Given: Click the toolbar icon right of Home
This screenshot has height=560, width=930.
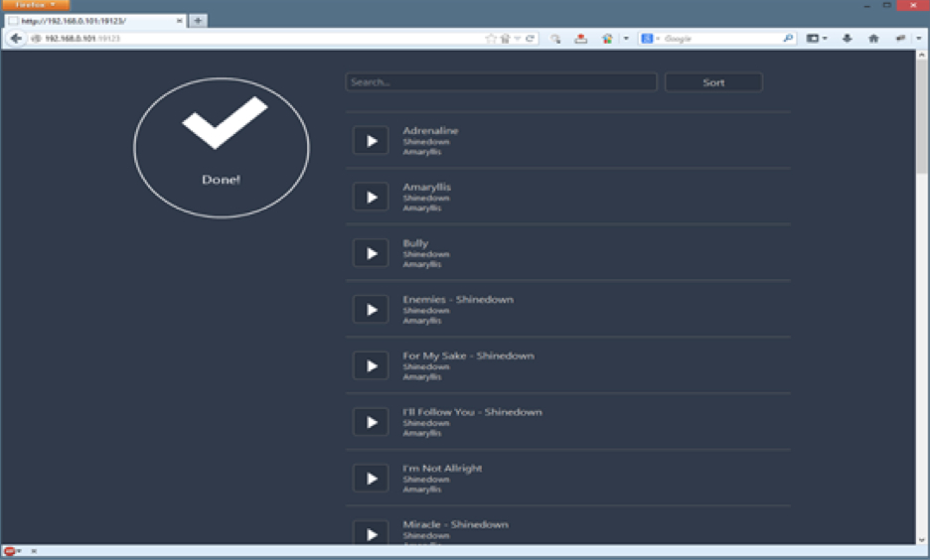Looking at the screenshot, I should (x=900, y=39).
